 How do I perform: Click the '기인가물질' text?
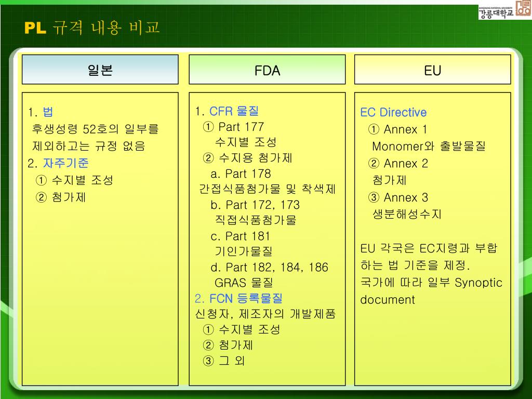(244, 251)
